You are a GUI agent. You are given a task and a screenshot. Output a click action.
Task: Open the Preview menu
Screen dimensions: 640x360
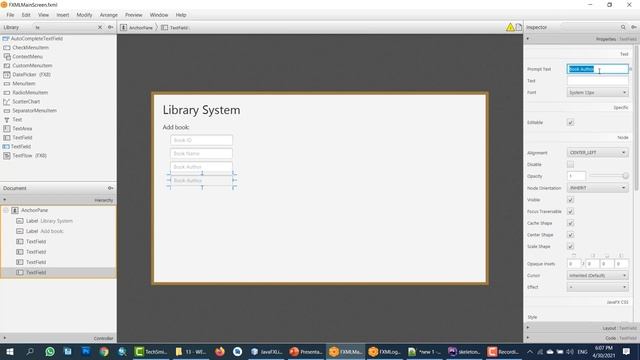pos(134,15)
